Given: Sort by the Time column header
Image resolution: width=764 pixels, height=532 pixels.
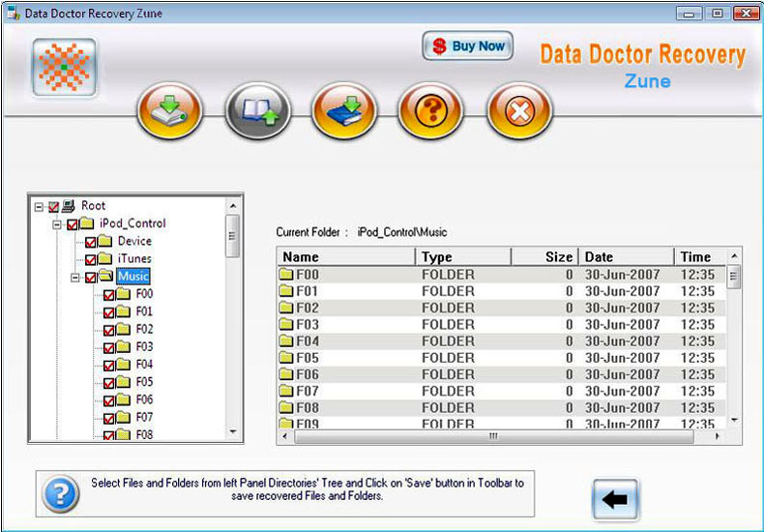Looking at the screenshot, I should (700, 256).
